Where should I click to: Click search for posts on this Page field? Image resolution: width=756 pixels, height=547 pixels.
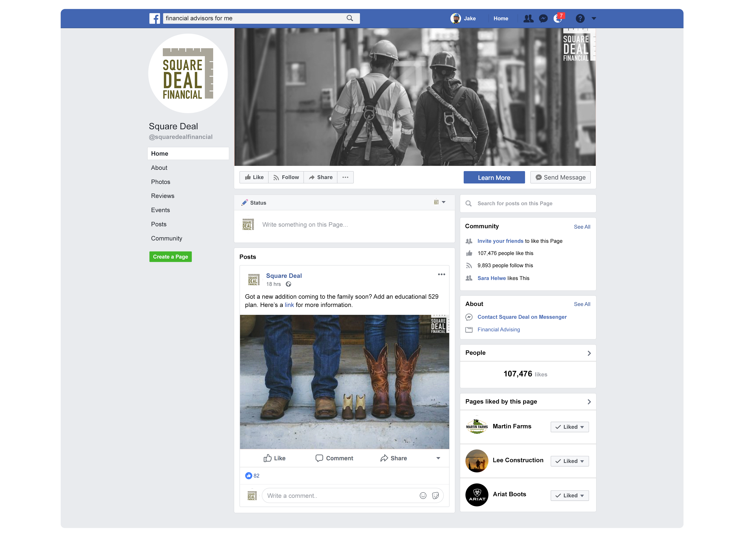tap(528, 203)
